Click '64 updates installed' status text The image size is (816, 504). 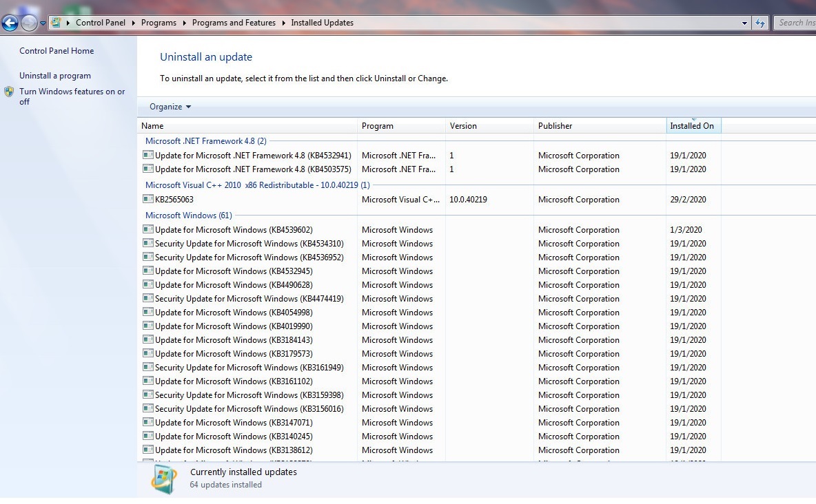pyautogui.click(x=226, y=485)
